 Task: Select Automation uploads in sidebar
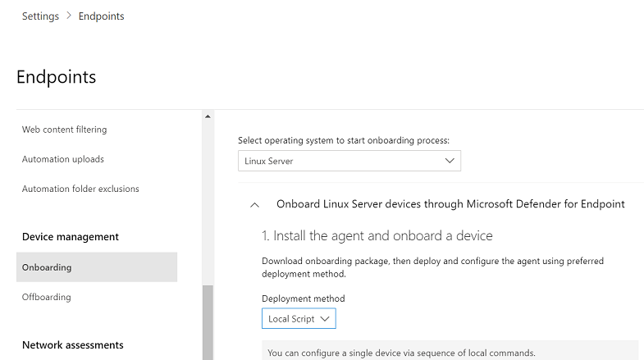62,159
